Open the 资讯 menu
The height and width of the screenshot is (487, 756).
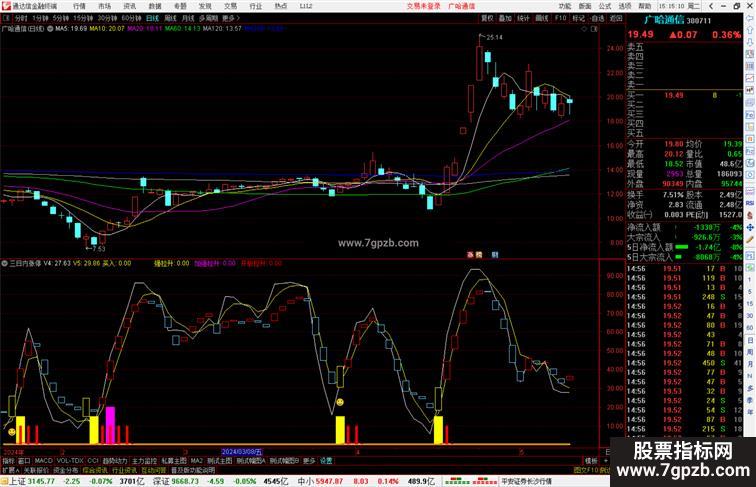pos(129,6)
